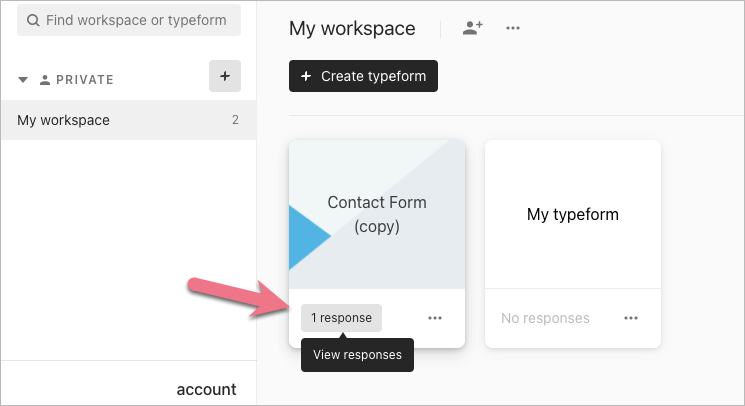Open the workspace more options menu

tap(513, 28)
